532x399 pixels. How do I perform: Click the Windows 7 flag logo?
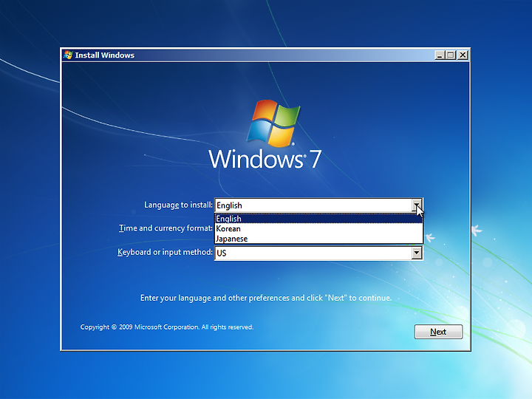(x=273, y=123)
